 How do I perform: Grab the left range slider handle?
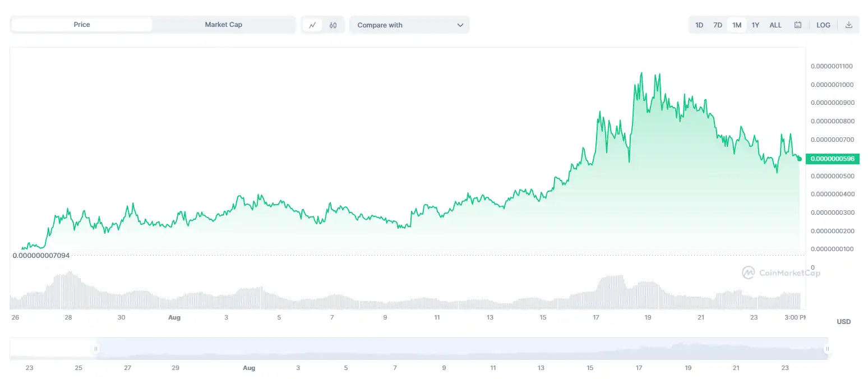(x=96, y=349)
